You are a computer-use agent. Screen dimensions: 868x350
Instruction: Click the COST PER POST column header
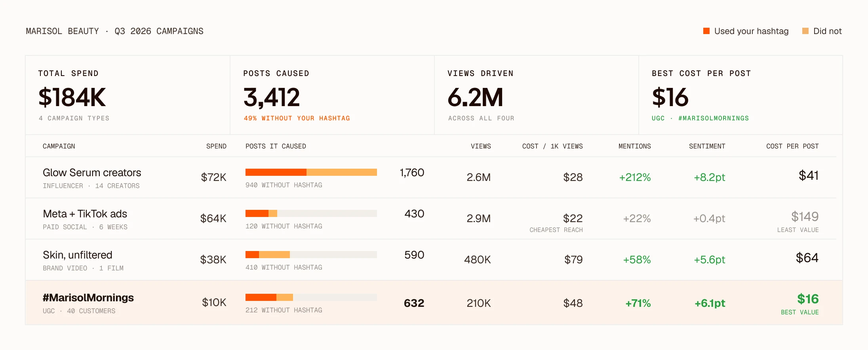pyautogui.click(x=792, y=146)
